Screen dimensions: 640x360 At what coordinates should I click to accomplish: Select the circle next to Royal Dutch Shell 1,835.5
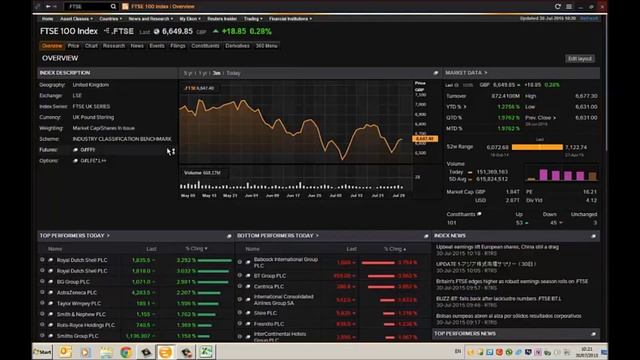point(42,260)
